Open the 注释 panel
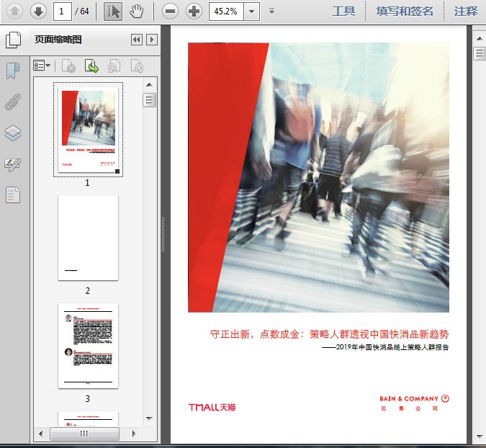This screenshot has width=486, height=448. [x=466, y=12]
